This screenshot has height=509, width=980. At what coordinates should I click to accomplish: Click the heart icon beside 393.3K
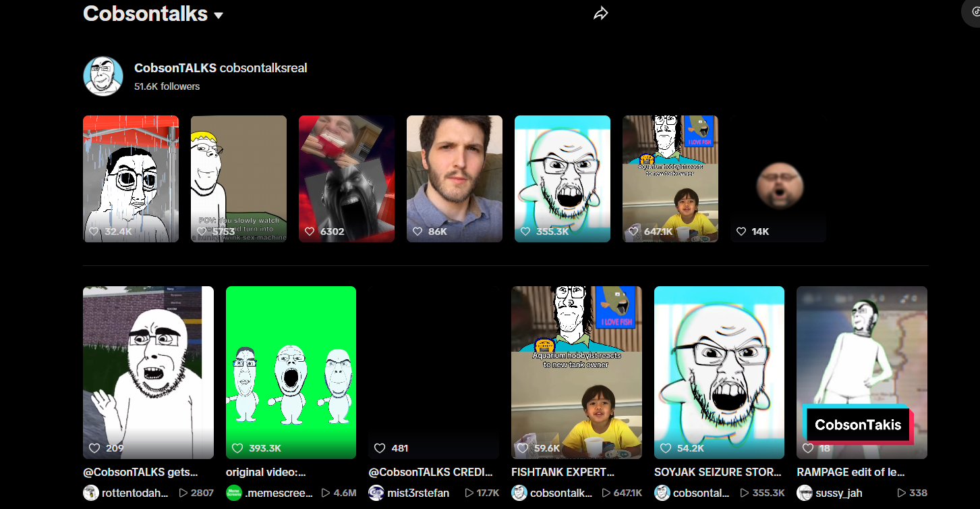(x=237, y=448)
